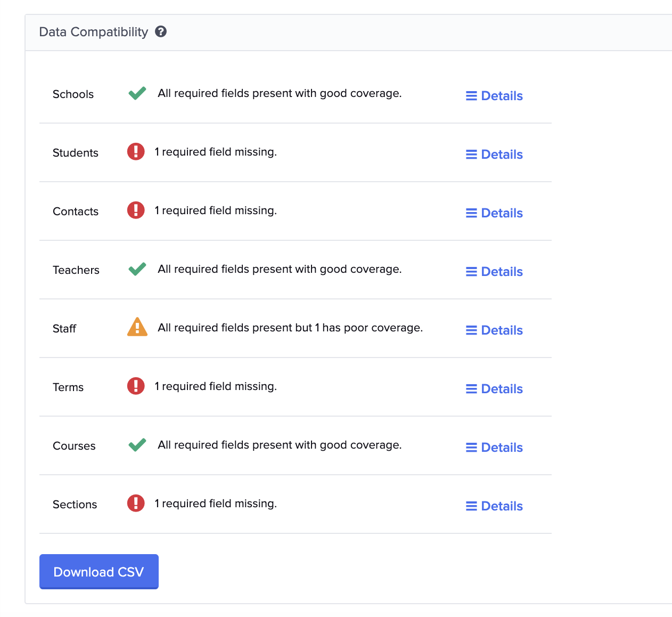Viewport: 672px width, 617px height.
Task: Open Details for the Schools row
Action: pos(494,95)
